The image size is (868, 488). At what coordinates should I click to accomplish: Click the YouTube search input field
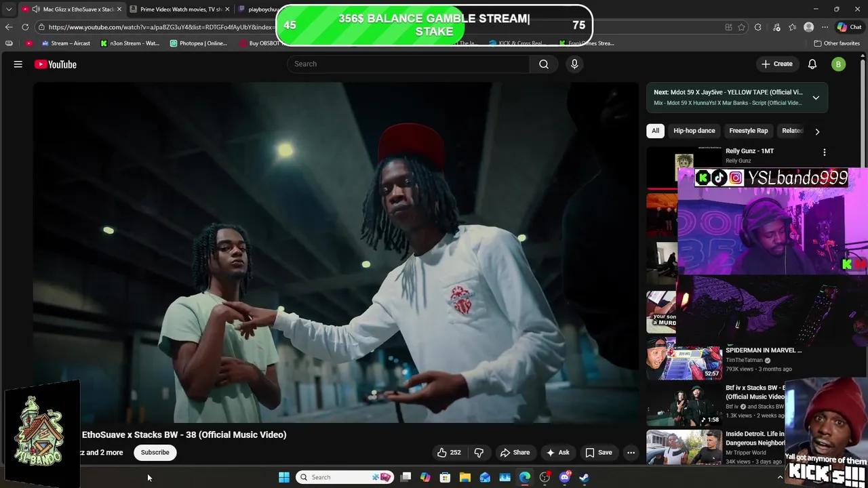pos(408,64)
